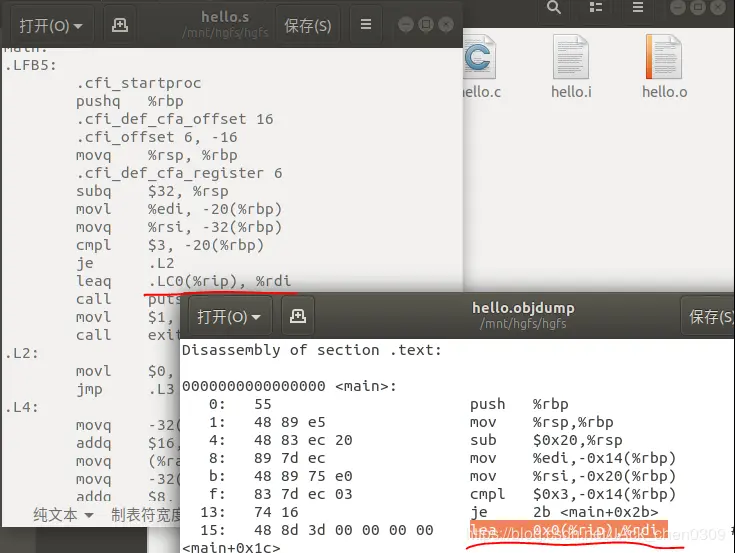
Task: Click 'push %rbp' disassembly line
Action: (519, 404)
